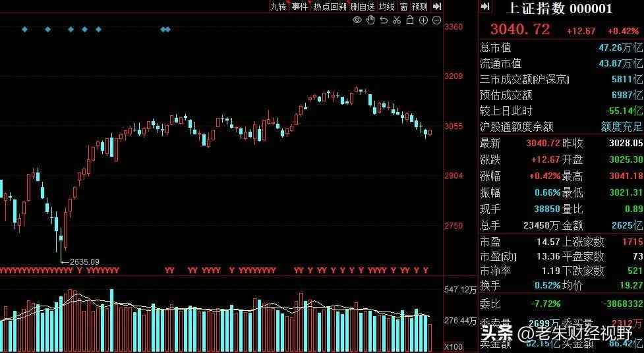Toggle the 均线 moving average option
The height and width of the screenshot is (353, 644).
(x=386, y=7)
